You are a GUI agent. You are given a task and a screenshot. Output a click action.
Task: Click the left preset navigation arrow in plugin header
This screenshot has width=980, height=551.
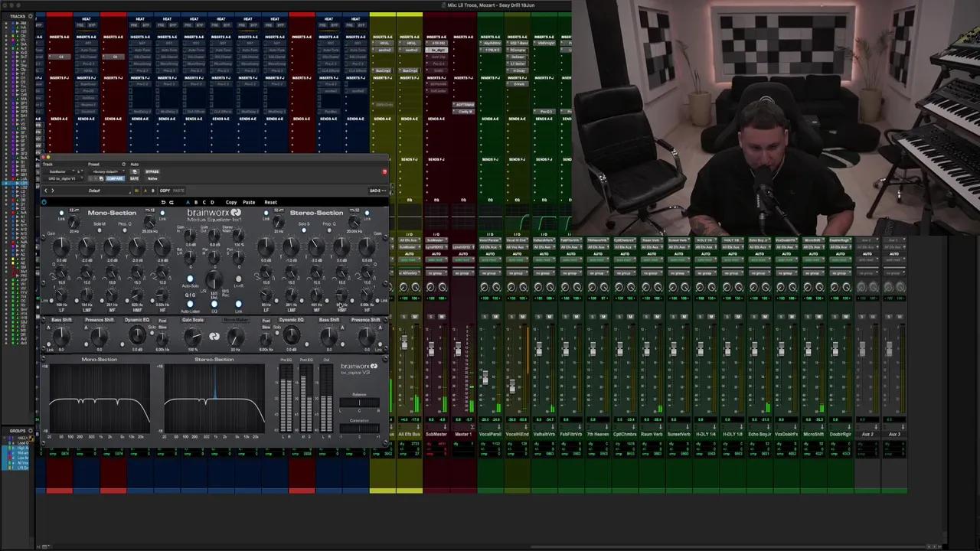[x=45, y=190]
